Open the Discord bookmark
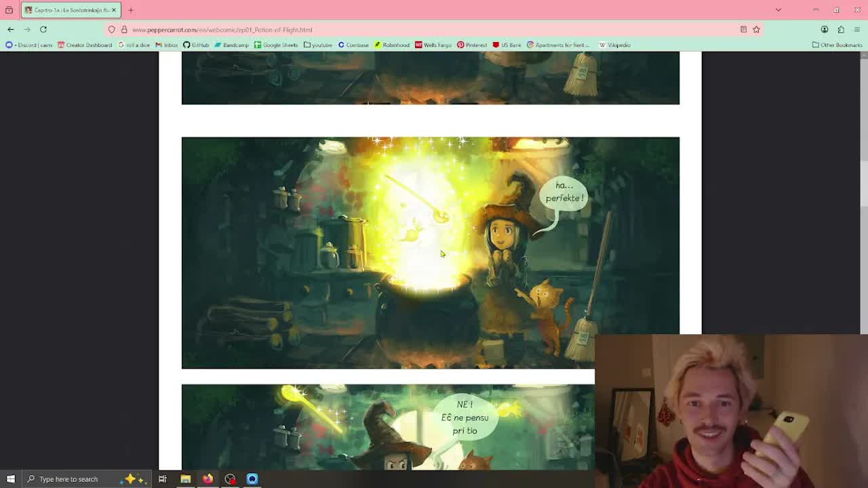 click(x=29, y=45)
